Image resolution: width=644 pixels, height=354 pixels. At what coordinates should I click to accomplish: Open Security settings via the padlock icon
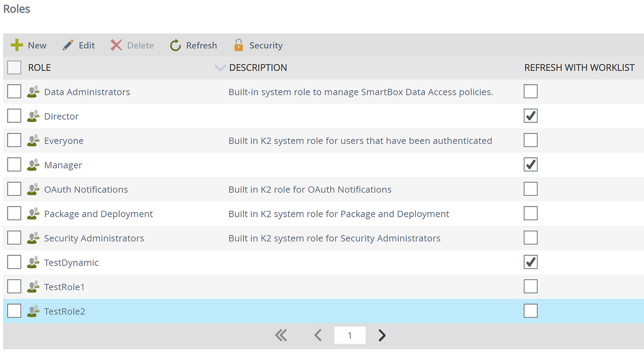pyautogui.click(x=238, y=45)
